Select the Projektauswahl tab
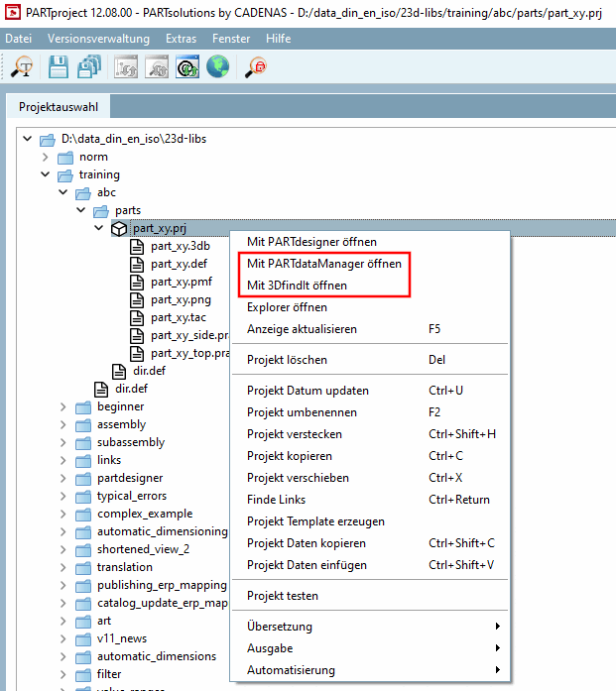Viewport: 616px width, 691px height. (59, 107)
